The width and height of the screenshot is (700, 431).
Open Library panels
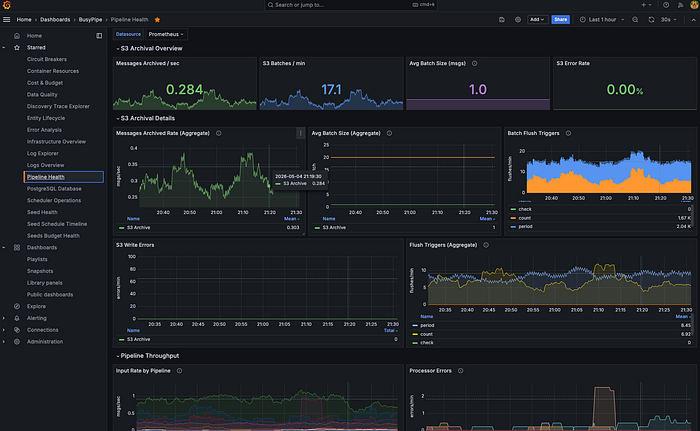point(45,283)
